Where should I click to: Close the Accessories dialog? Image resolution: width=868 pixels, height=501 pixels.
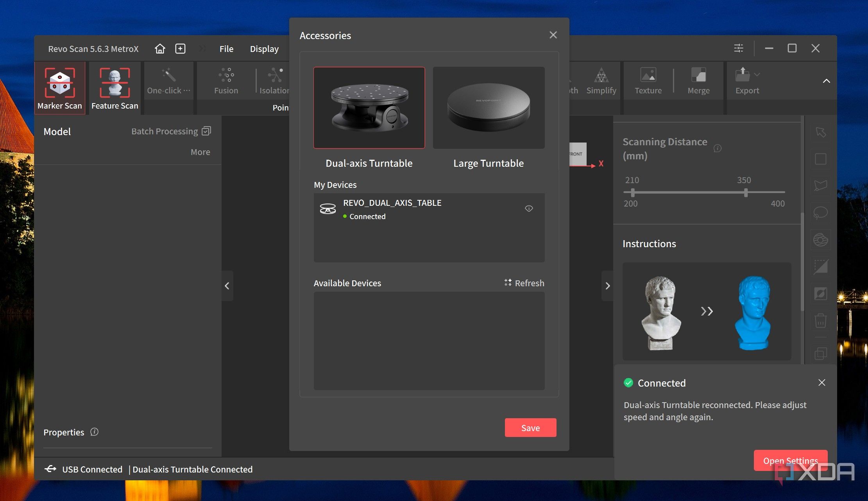pyautogui.click(x=553, y=35)
